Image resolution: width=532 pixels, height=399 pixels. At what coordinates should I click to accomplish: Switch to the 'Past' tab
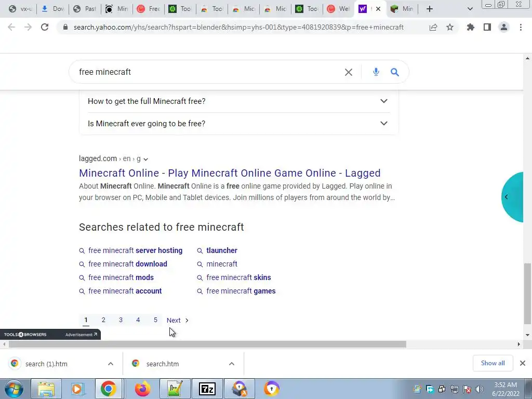[x=85, y=9]
